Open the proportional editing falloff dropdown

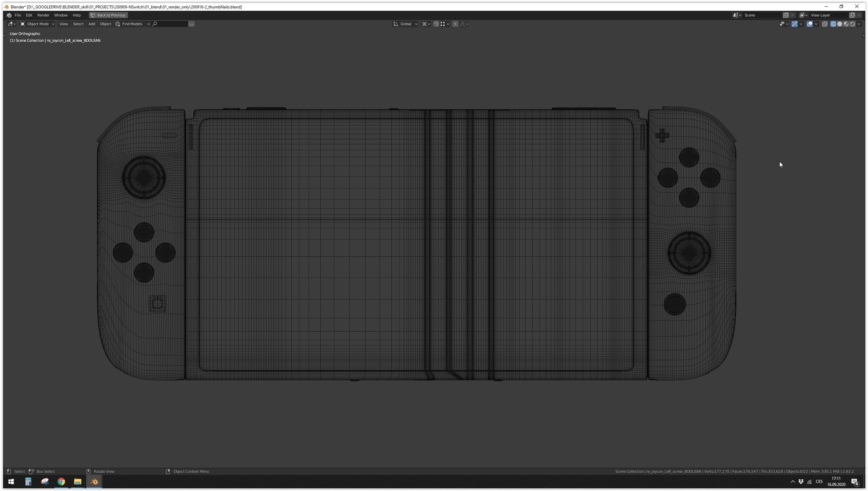click(x=464, y=24)
